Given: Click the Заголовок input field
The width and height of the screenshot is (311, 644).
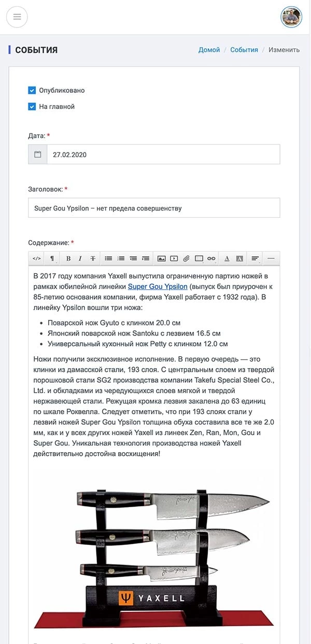Looking at the screenshot, I should (154, 208).
